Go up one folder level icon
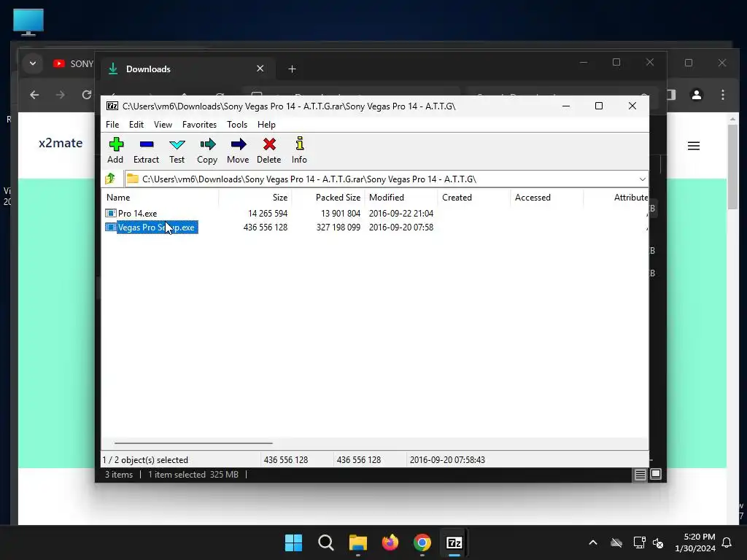The height and width of the screenshot is (560, 747). point(111,179)
